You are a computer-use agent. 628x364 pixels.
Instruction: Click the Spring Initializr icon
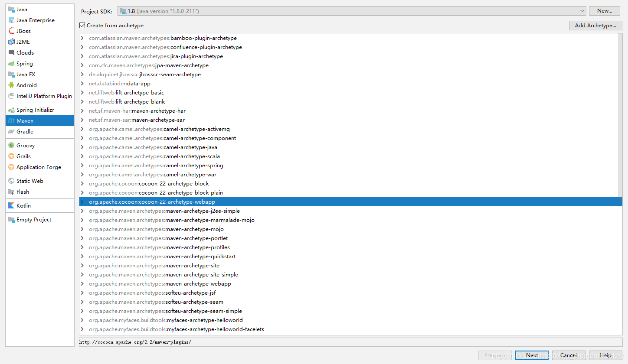pyautogui.click(x=11, y=110)
